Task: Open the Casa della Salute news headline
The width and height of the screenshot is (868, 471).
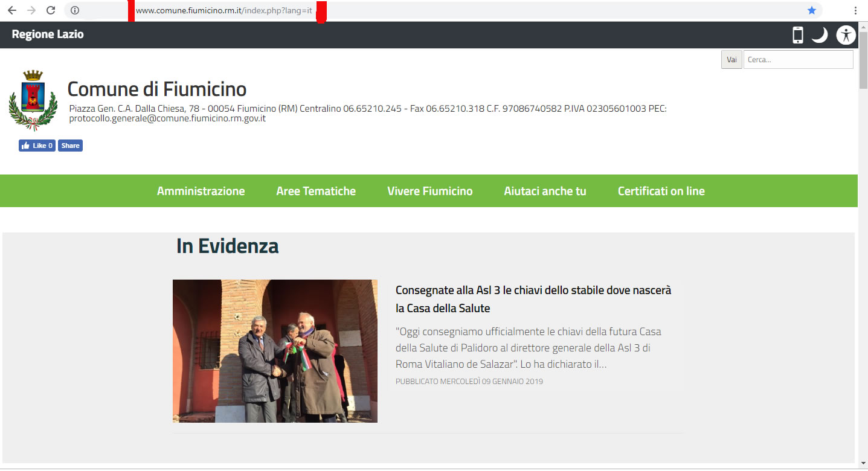Action: click(x=533, y=299)
